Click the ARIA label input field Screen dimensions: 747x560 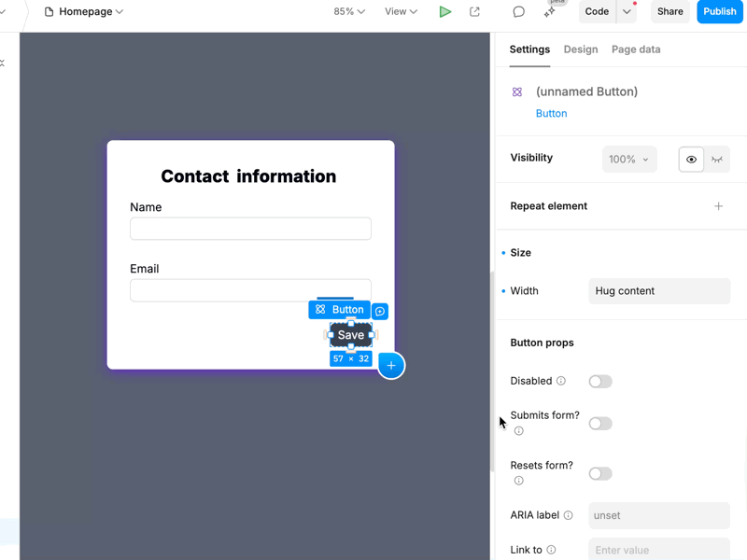click(659, 515)
